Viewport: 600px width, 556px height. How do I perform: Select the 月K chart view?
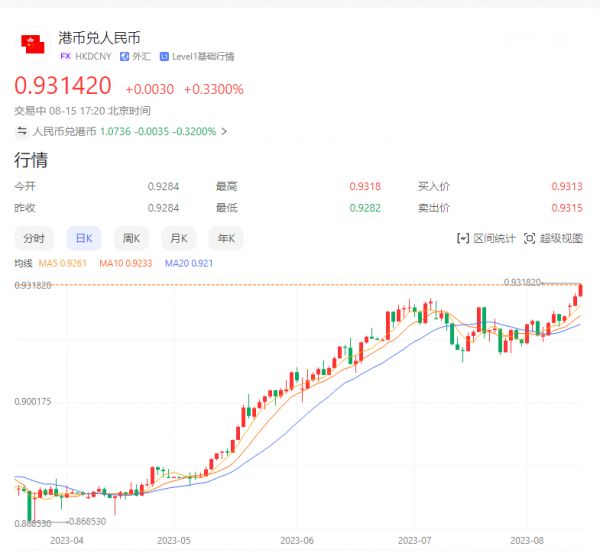[x=178, y=238]
